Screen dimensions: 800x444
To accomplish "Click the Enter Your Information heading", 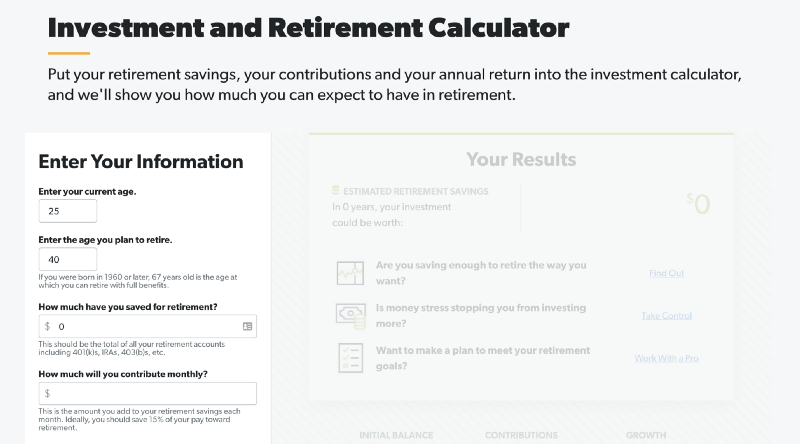I will [141, 161].
